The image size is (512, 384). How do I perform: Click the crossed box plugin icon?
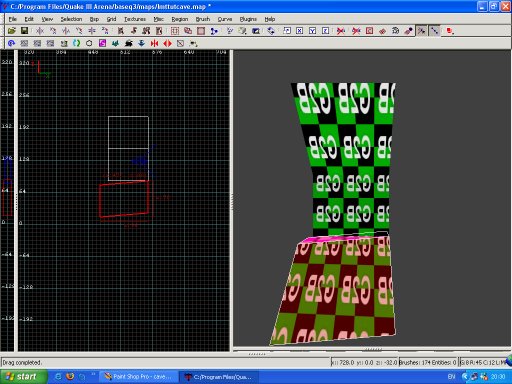[x=180, y=43]
